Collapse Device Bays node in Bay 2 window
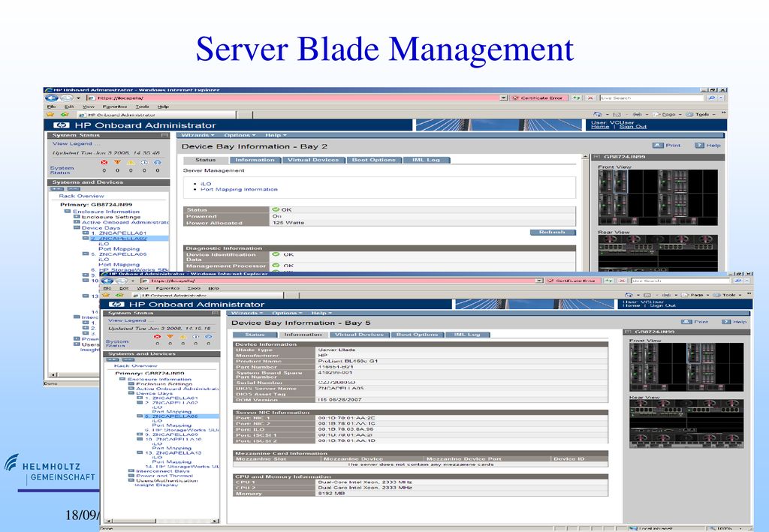769x532 pixels. tap(77, 227)
